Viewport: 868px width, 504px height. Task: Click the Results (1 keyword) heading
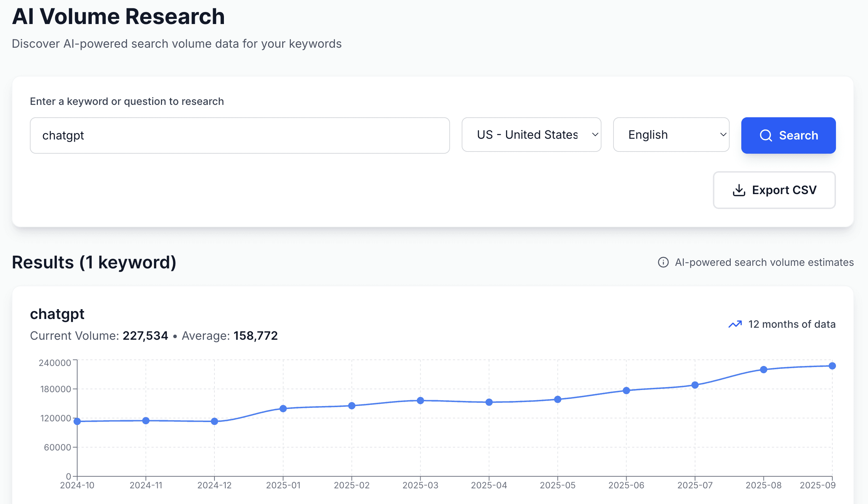tap(94, 262)
